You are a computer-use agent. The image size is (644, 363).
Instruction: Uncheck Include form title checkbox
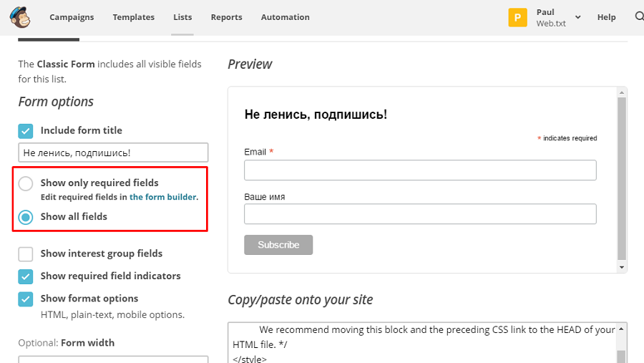pyautogui.click(x=26, y=131)
